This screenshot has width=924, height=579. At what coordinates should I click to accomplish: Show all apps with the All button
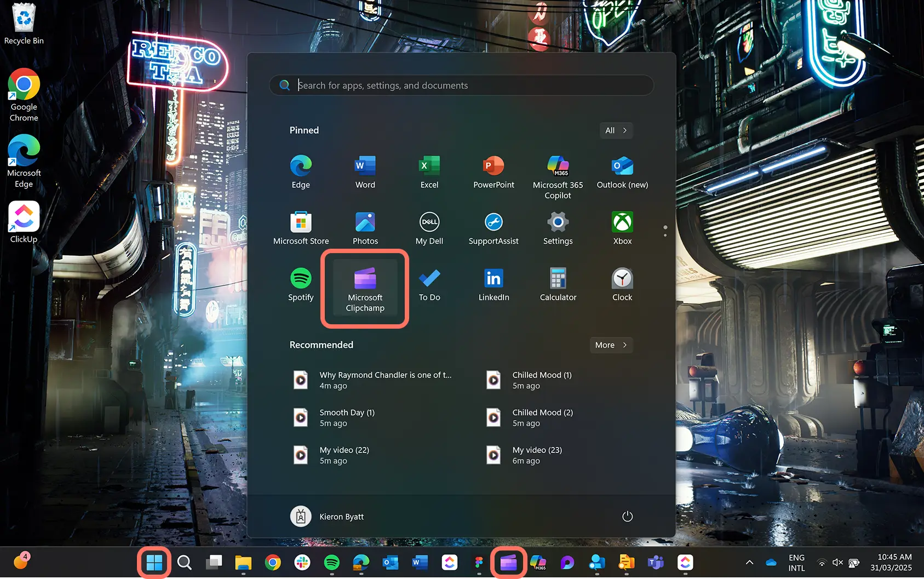coord(616,130)
